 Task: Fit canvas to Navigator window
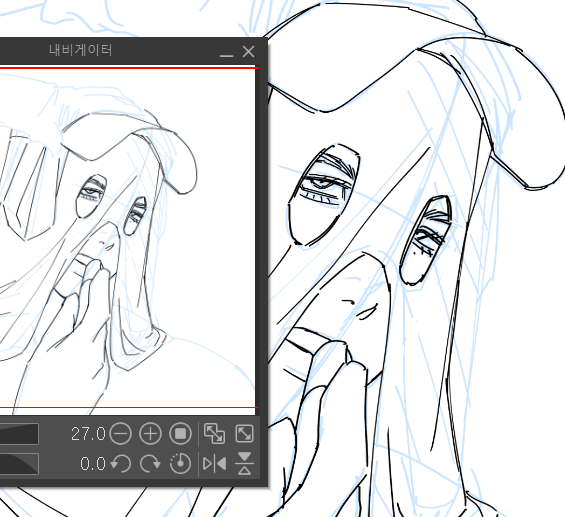[x=214, y=433]
